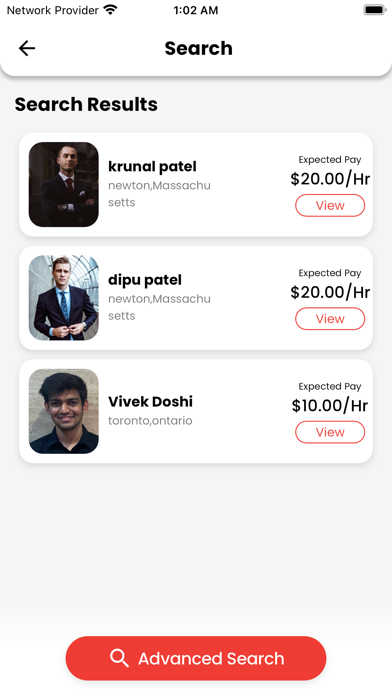Tap Vivek Doshi's $10.00/Hr pay
392x696 pixels.
[x=330, y=405]
